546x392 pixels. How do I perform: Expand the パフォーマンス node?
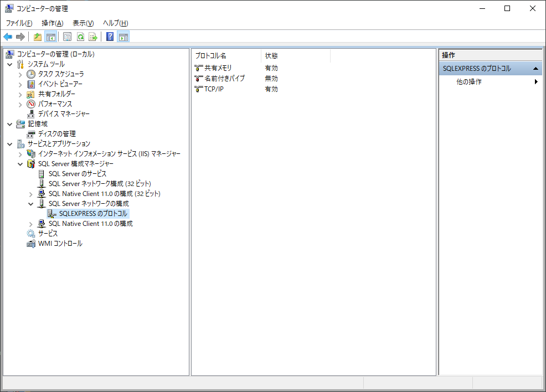20,105
